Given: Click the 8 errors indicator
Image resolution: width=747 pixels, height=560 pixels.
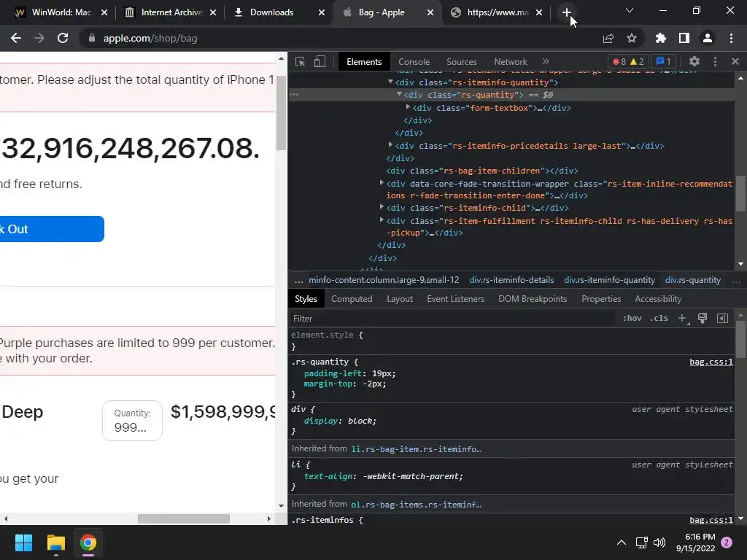Looking at the screenshot, I should coord(619,61).
